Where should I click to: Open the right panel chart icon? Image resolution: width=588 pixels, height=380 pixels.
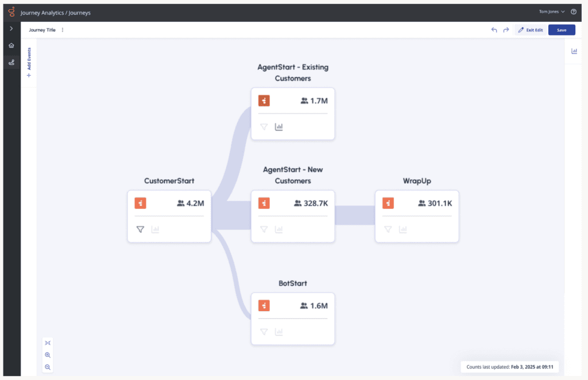[574, 51]
